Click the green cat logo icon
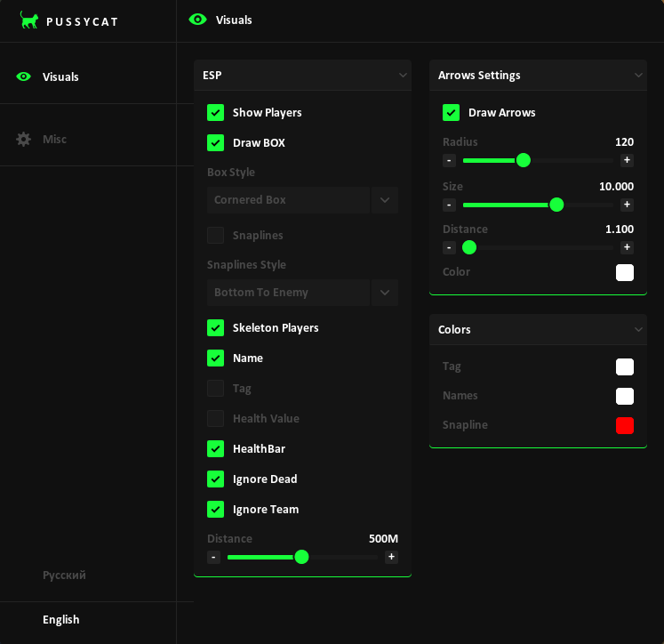The width and height of the screenshot is (664, 644). click(29, 20)
